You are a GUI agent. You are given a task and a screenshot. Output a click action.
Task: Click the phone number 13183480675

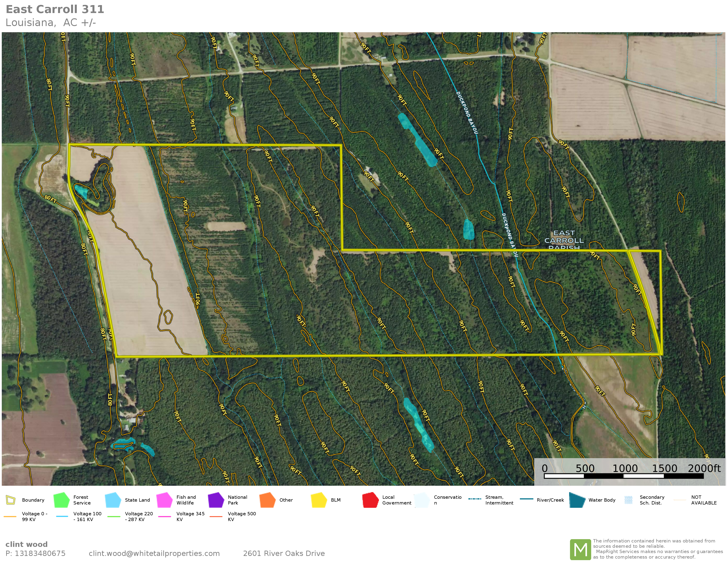point(40,553)
